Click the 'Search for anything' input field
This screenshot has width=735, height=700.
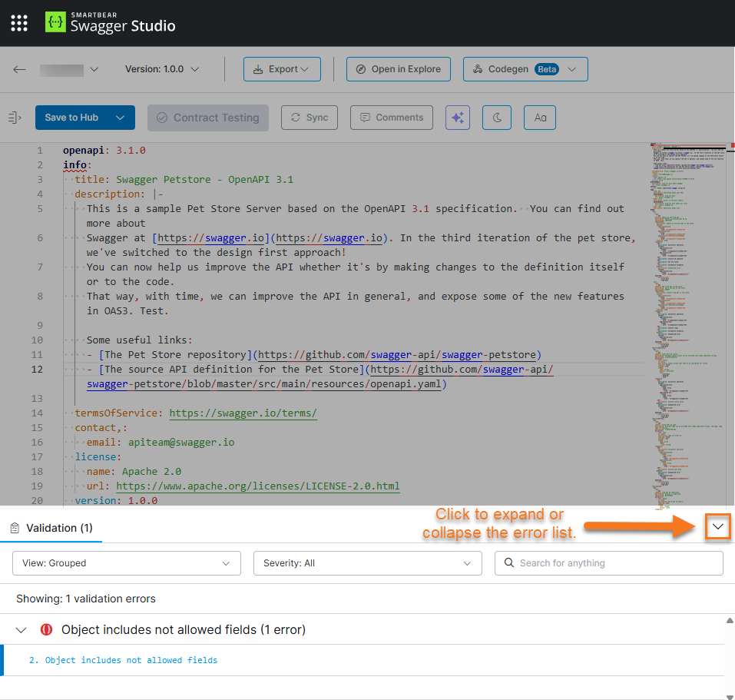pos(608,562)
